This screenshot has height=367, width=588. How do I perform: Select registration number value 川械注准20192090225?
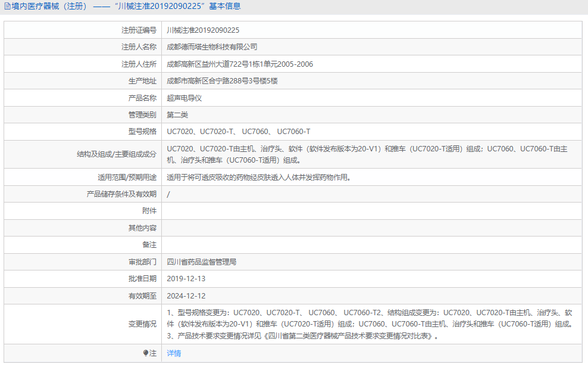tap(203, 30)
